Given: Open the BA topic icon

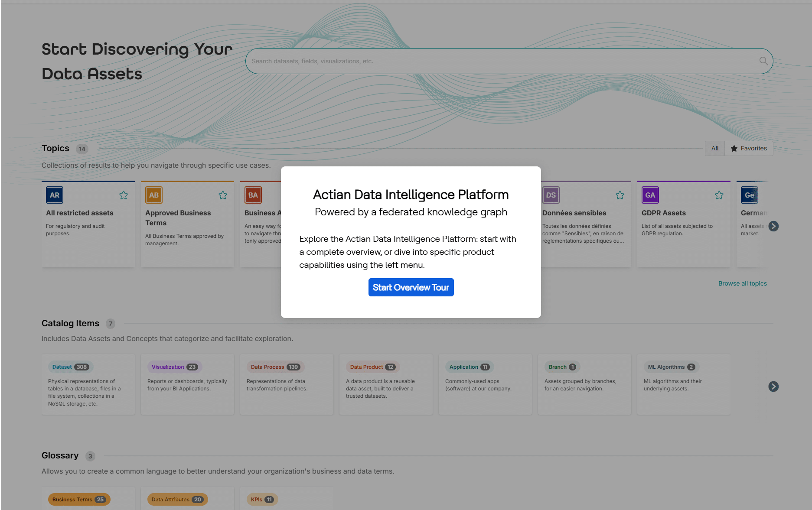Looking at the screenshot, I should 253,195.
